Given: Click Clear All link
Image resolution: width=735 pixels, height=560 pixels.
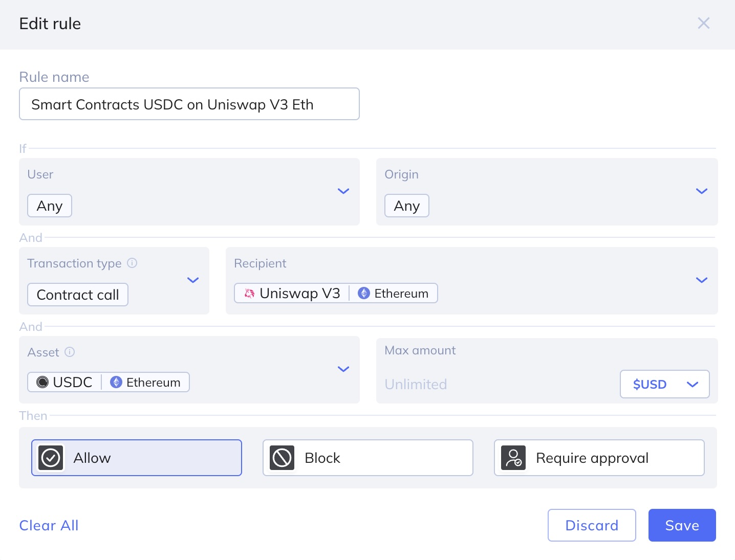Looking at the screenshot, I should tap(49, 525).
